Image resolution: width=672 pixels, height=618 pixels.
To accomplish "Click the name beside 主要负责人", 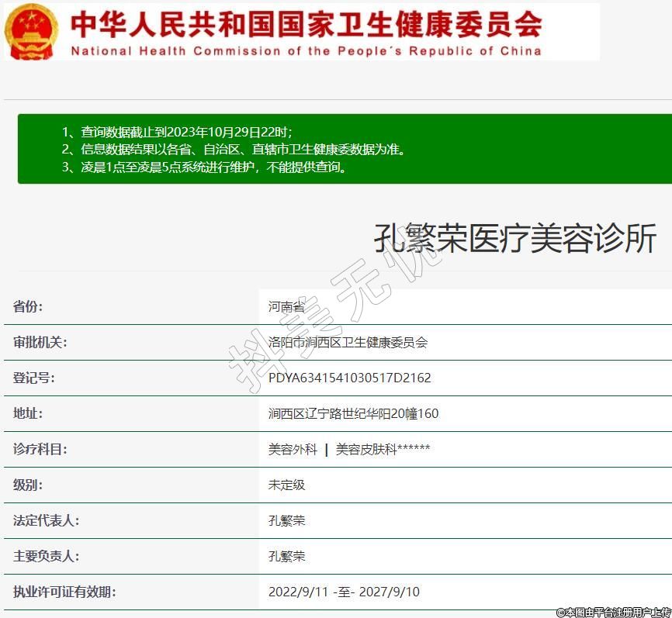I will point(286,557).
